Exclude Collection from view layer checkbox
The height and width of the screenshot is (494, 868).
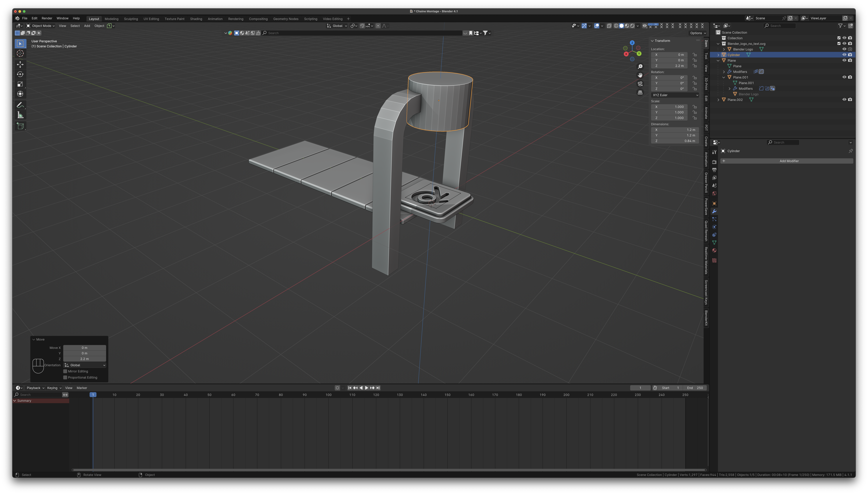click(x=839, y=38)
